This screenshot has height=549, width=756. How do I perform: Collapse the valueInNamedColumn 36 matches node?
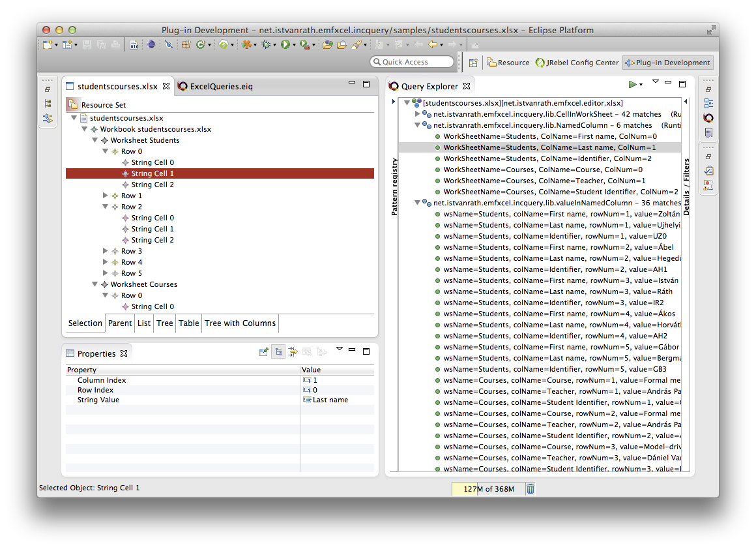[x=418, y=203]
